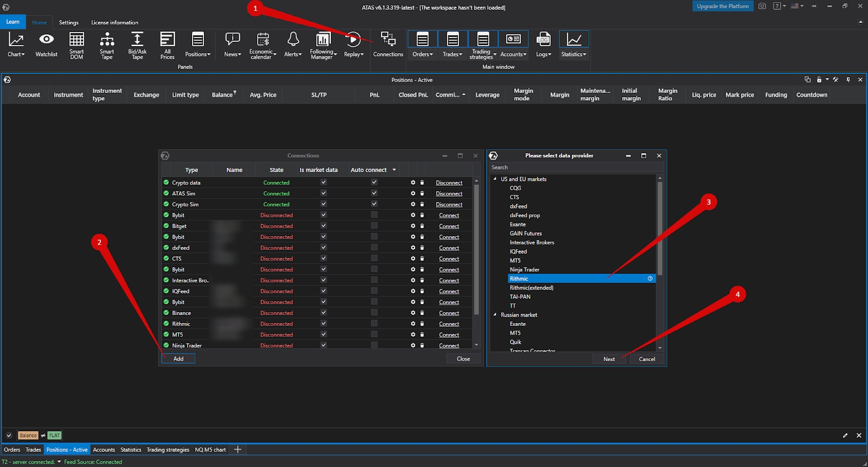Viewport: 868px width, 467px height.
Task: Enable Auto connect for Bitget row
Action: [x=374, y=226]
